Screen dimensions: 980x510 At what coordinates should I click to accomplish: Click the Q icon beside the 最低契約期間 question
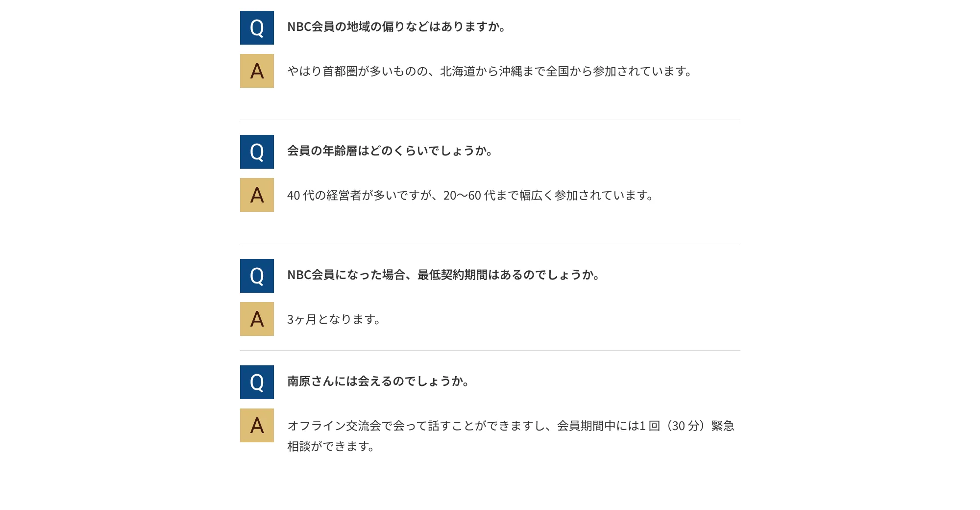257,276
